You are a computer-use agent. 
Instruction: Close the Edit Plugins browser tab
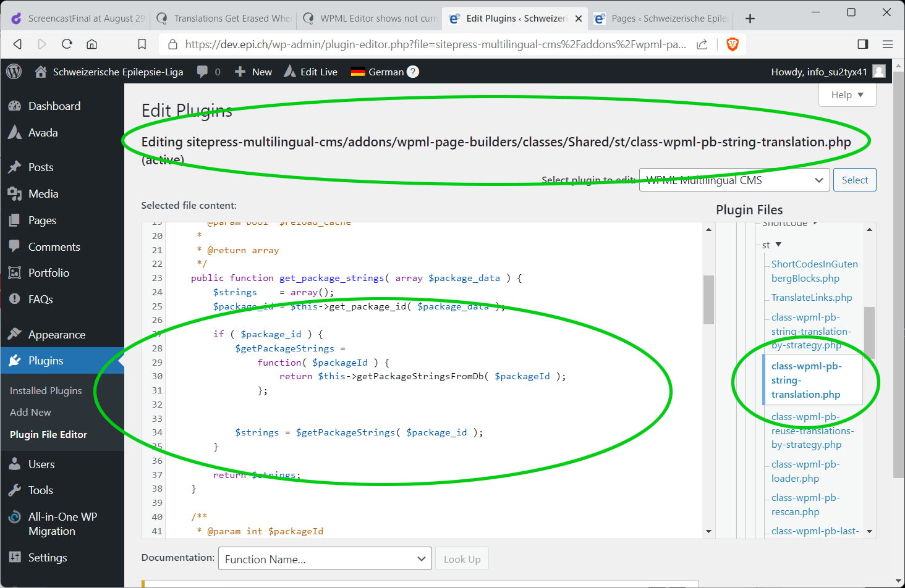(x=579, y=19)
